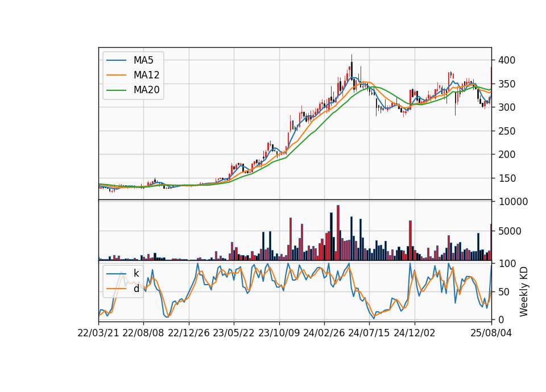
Task: Click the 0 KD axis label
Action: coord(500,320)
